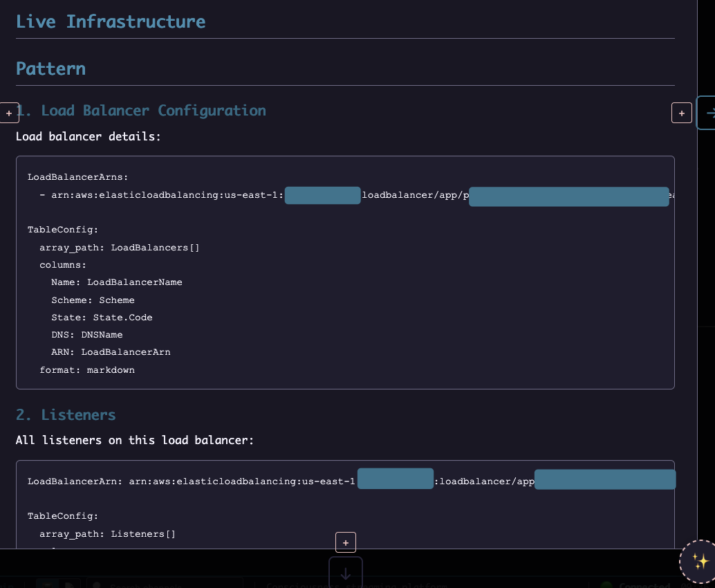Click the plus button right of Load Balancer heading
The height and width of the screenshot is (588, 715).
tap(681, 113)
